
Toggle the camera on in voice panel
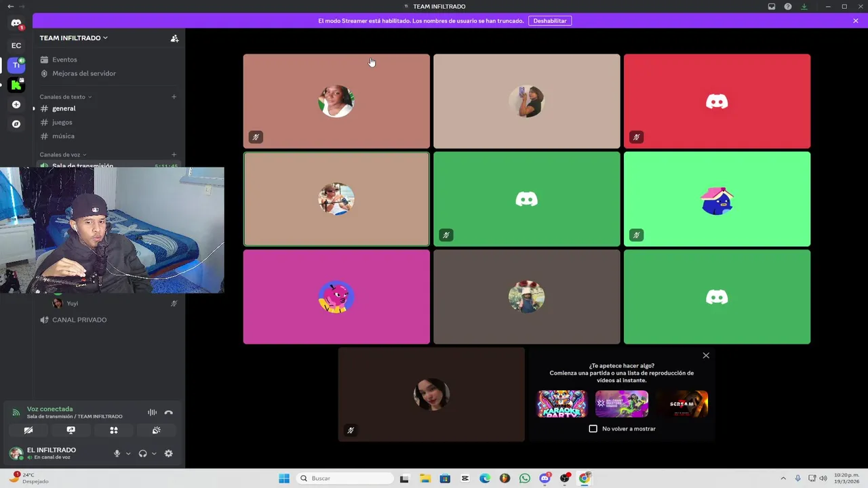click(x=28, y=430)
